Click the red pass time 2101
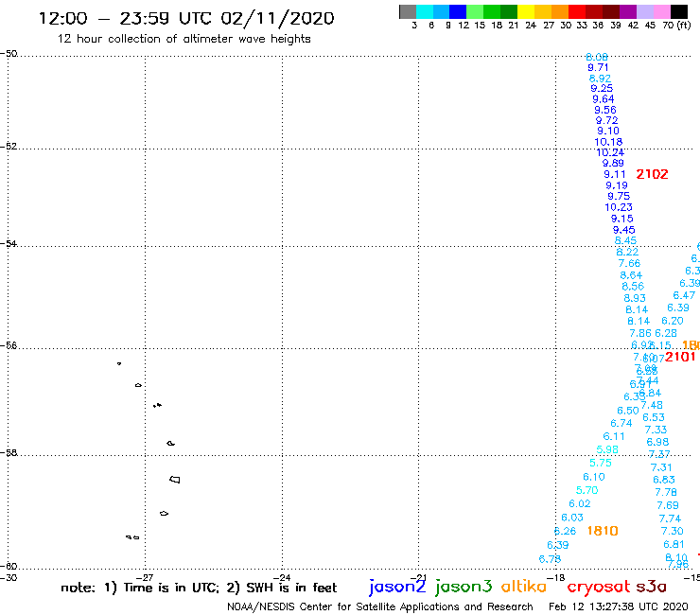The height and width of the screenshot is (615, 700). (x=680, y=357)
